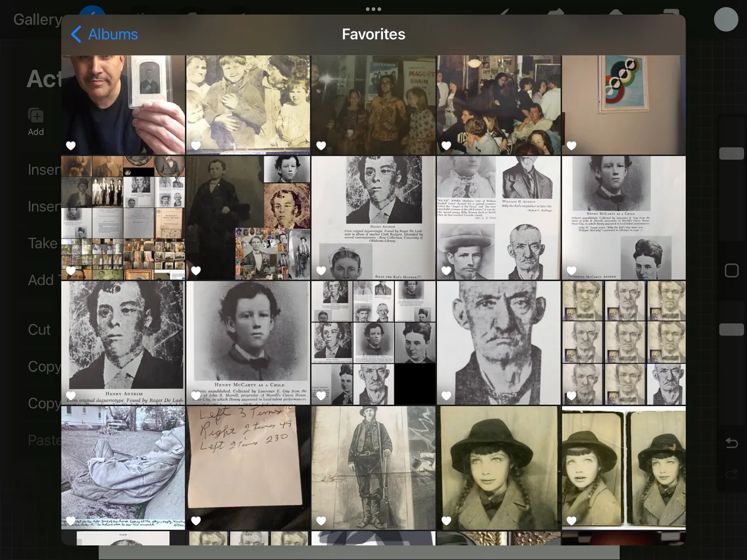Screen dimensions: 747x560
Task: Open the color picker circle in Procreate
Action: (726, 19)
